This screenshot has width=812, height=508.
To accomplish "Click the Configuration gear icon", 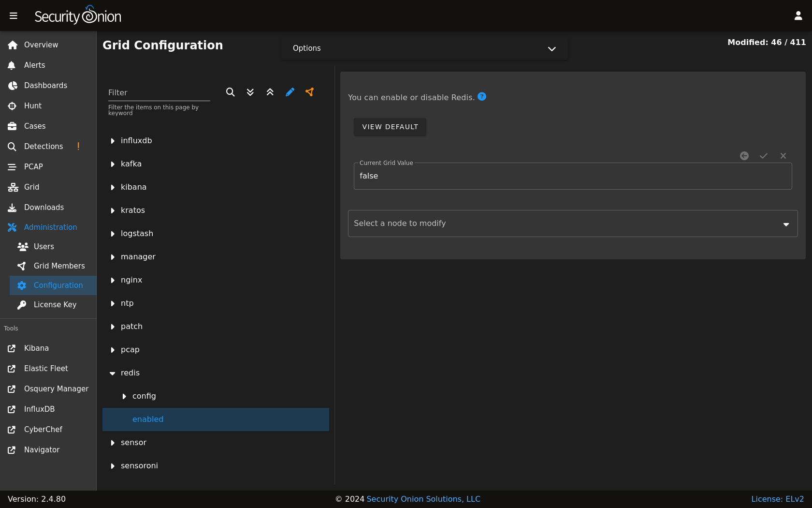I will 22,285.
